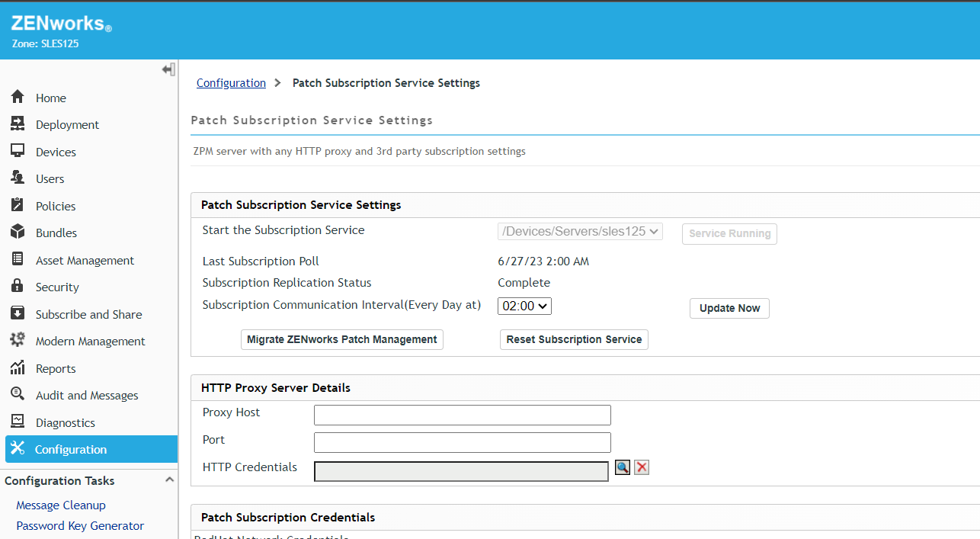Change the 02:00 communication interval dropdown
Image resolution: width=980 pixels, height=539 pixels.
tap(524, 306)
